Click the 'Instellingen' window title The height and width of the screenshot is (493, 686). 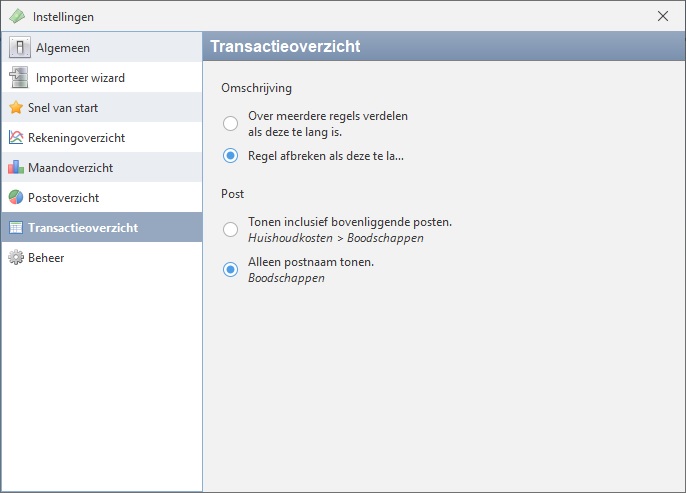tap(63, 17)
